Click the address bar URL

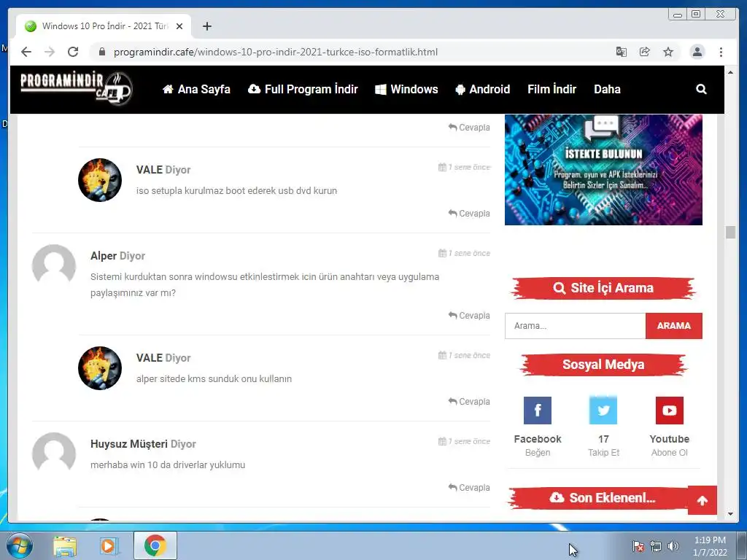(x=275, y=52)
